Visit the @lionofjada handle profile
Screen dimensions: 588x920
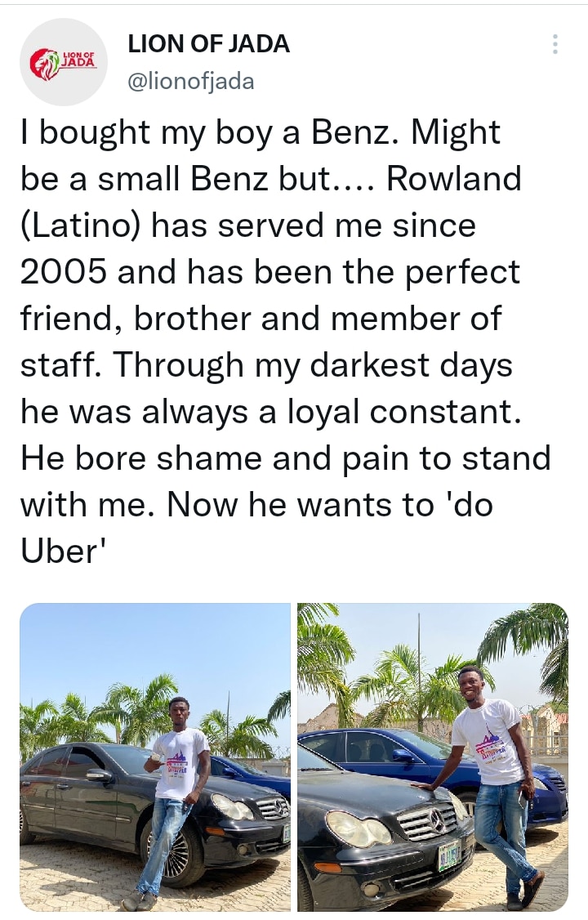(x=191, y=82)
